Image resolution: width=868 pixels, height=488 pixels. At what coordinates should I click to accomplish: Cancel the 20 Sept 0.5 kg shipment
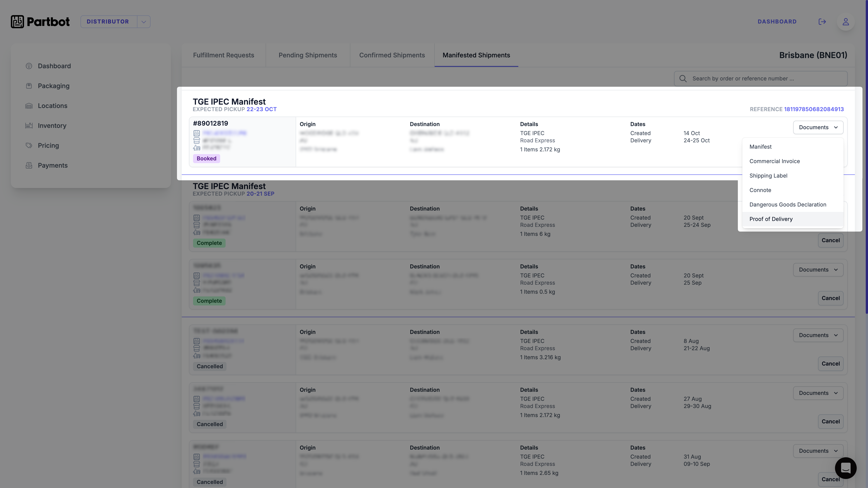[830, 298]
